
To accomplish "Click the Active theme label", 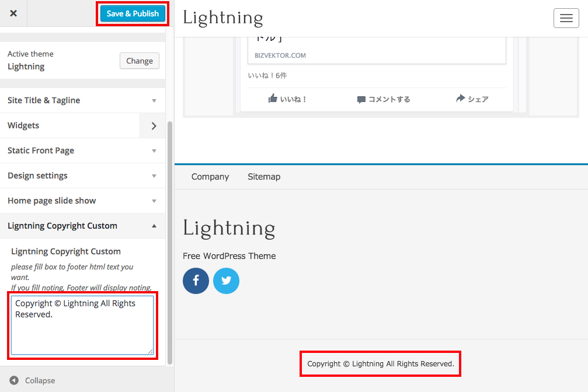I will [30, 54].
